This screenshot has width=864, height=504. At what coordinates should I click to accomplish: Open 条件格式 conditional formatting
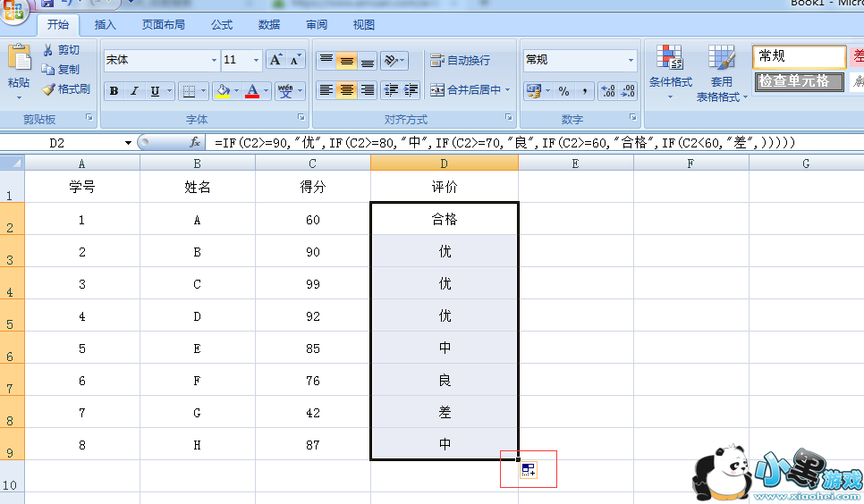(670, 72)
